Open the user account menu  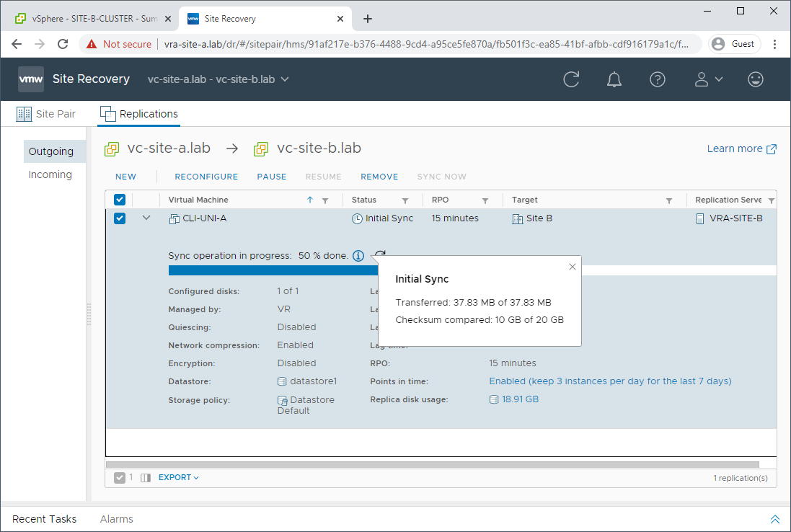click(708, 79)
